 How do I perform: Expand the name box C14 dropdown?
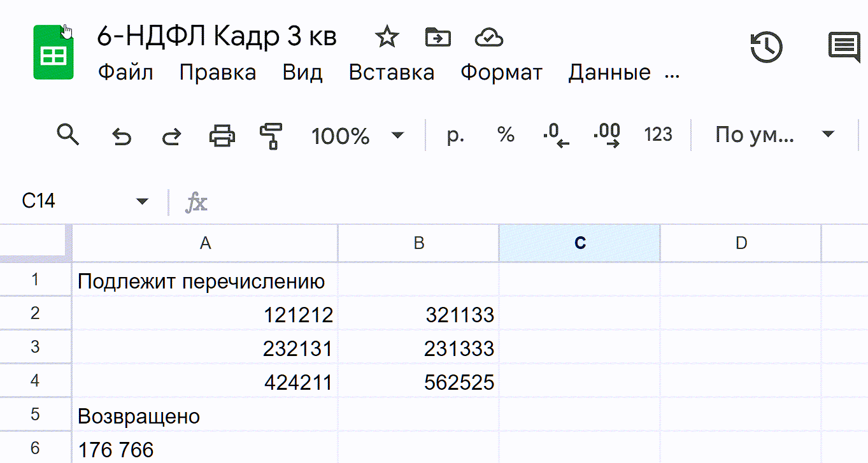tap(142, 202)
